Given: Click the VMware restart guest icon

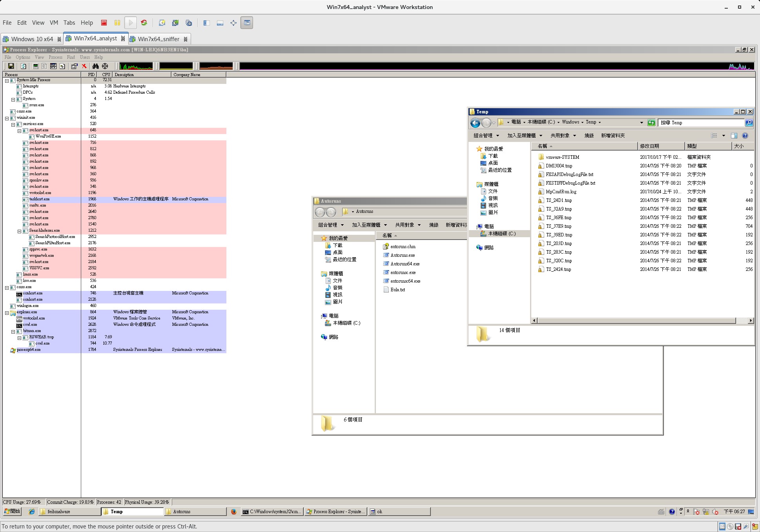Looking at the screenshot, I should click(144, 23).
